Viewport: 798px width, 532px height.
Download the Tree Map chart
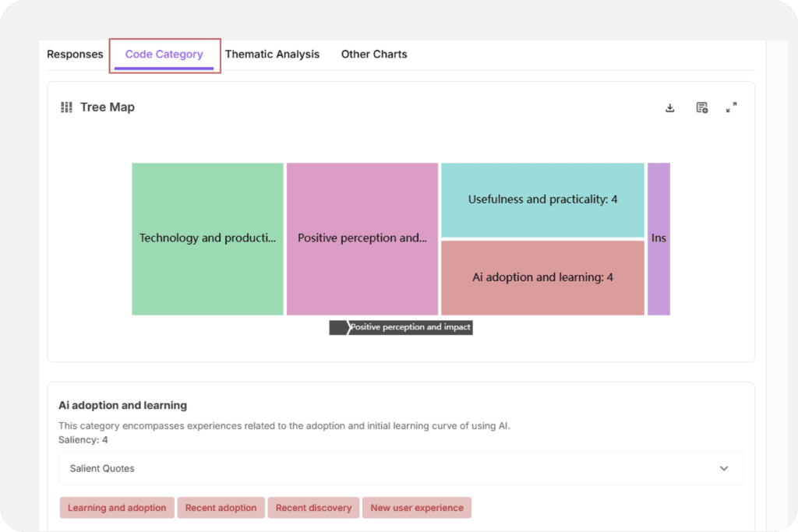click(669, 107)
